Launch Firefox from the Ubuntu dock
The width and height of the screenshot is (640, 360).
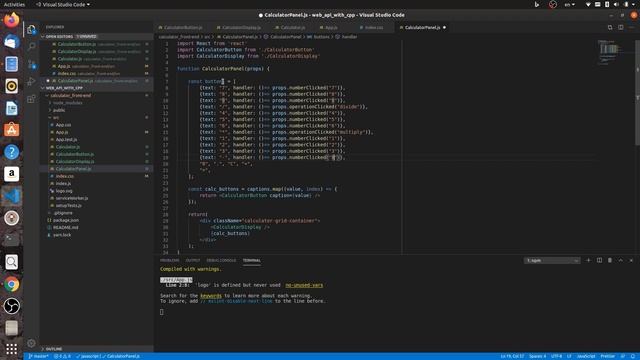click(x=11, y=20)
